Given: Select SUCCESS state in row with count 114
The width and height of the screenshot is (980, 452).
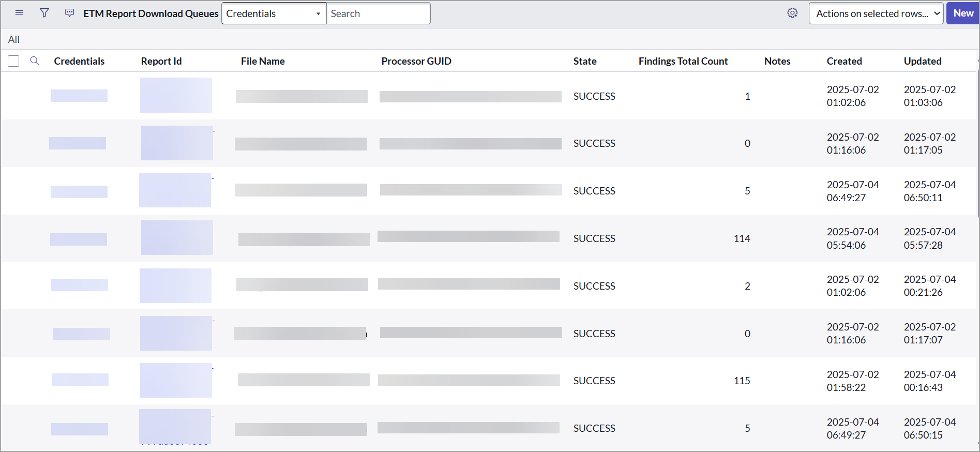Looking at the screenshot, I should click(x=594, y=238).
